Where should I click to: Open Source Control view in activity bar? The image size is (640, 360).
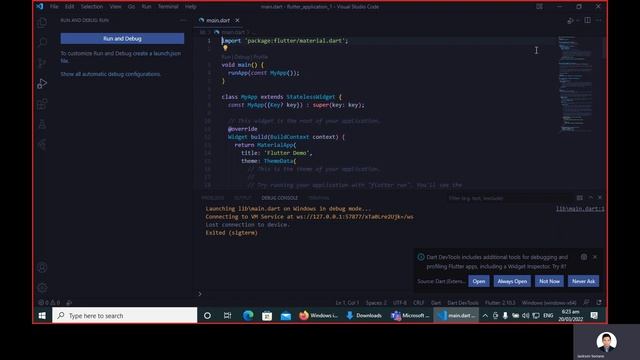pos(42,63)
